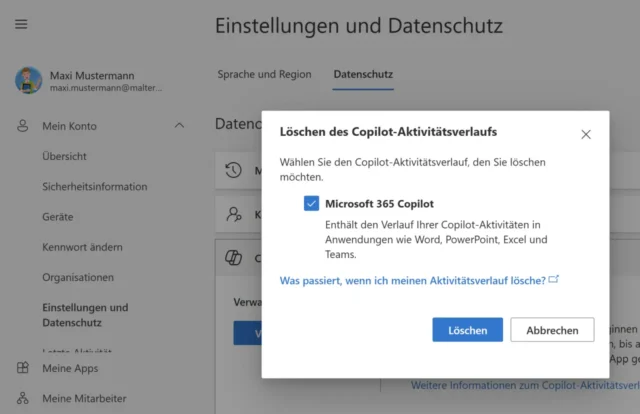This screenshot has width=640, height=414.
Task: Click the Abbrechen button
Action: [x=552, y=330]
